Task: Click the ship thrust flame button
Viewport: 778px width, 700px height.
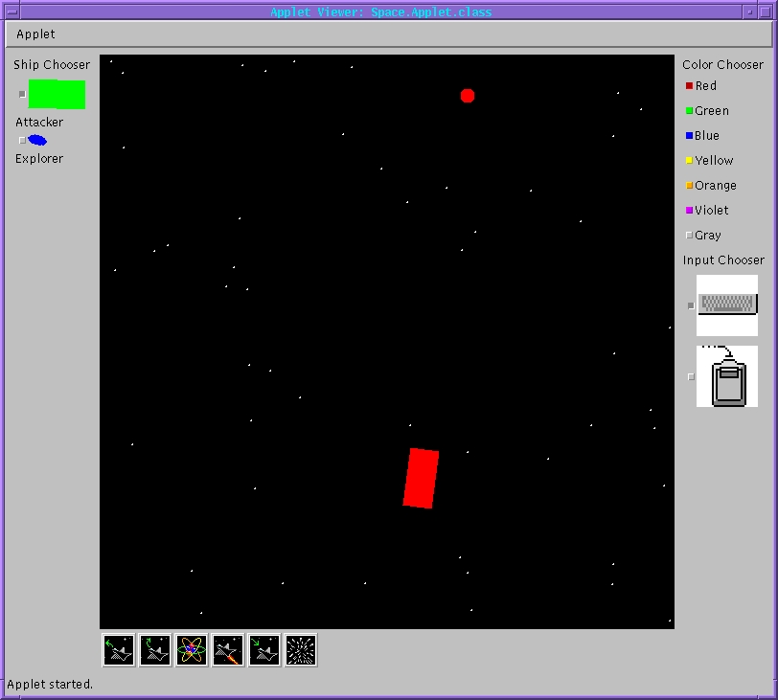Action: click(x=228, y=650)
